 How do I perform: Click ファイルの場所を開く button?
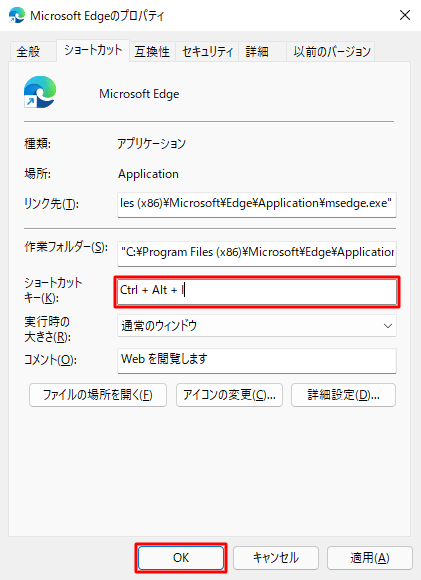(x=98, y=395)
